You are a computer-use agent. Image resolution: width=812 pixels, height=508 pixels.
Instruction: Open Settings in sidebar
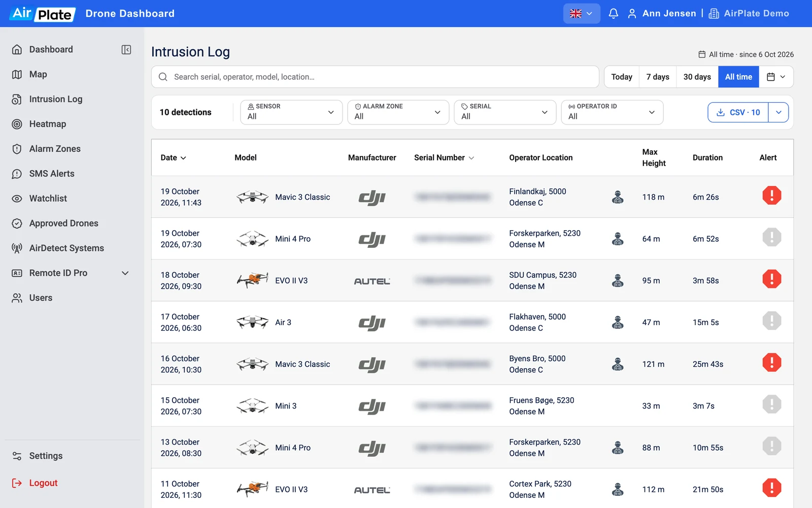pyautogui.click(x=46, y=456)
